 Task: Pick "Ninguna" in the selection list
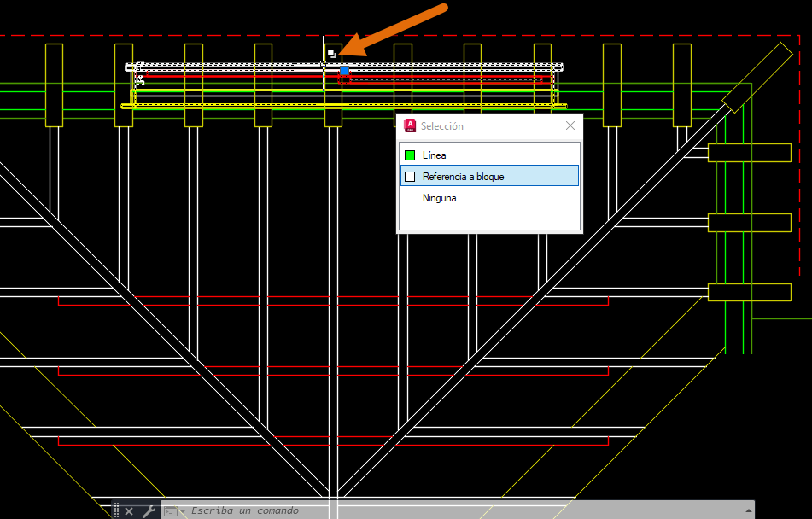(489, 198)
